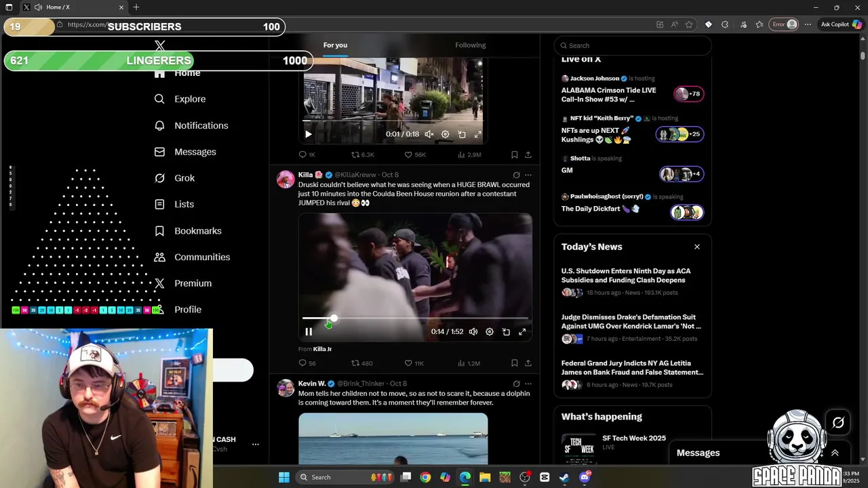This screenshot has height=488, width=868.
Task: Bookmark the post with 2.9M views
Action: coord(515,155)
